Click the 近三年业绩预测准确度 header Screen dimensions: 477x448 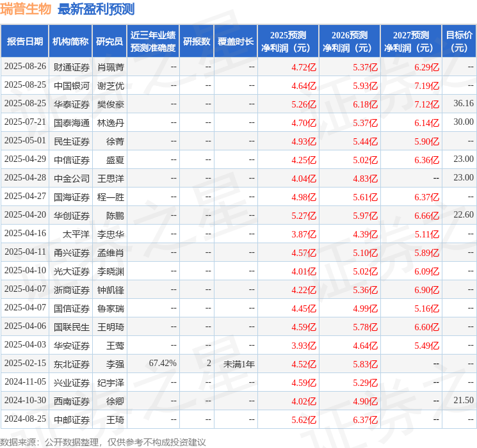(x=153, y=42)
